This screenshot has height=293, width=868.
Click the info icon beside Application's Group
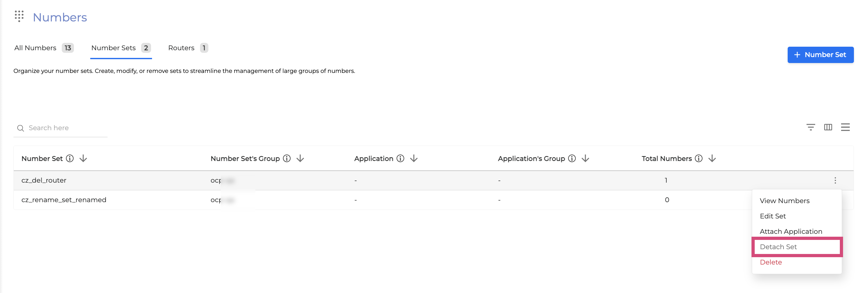(572, 159)
